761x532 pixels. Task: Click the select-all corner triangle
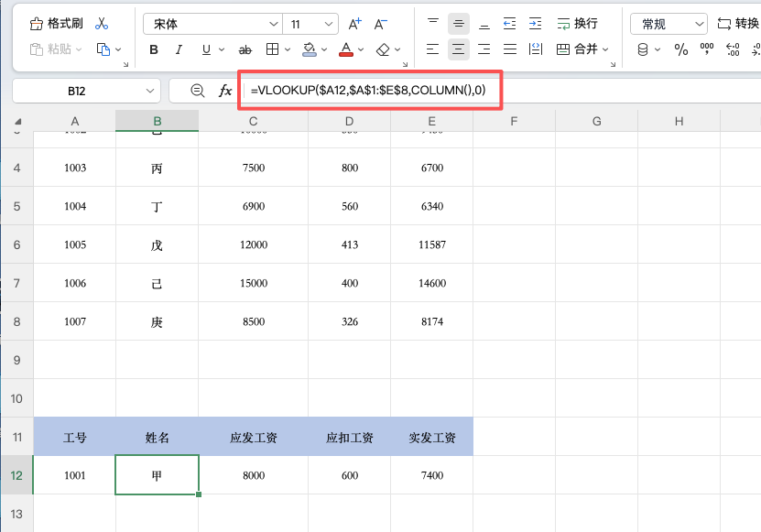[x=18, y=122]
